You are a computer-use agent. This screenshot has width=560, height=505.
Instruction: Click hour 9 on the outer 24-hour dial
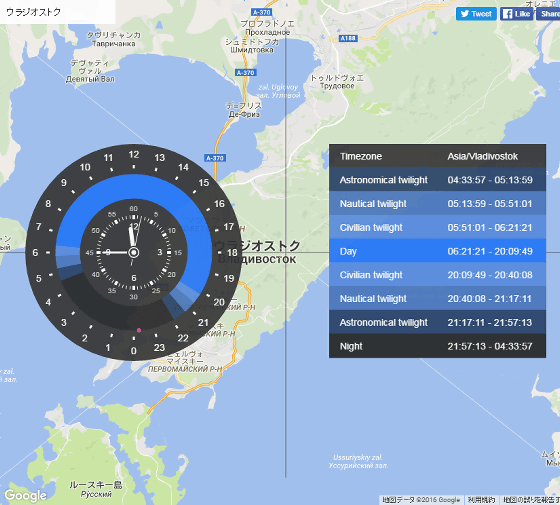pos(64,182)
